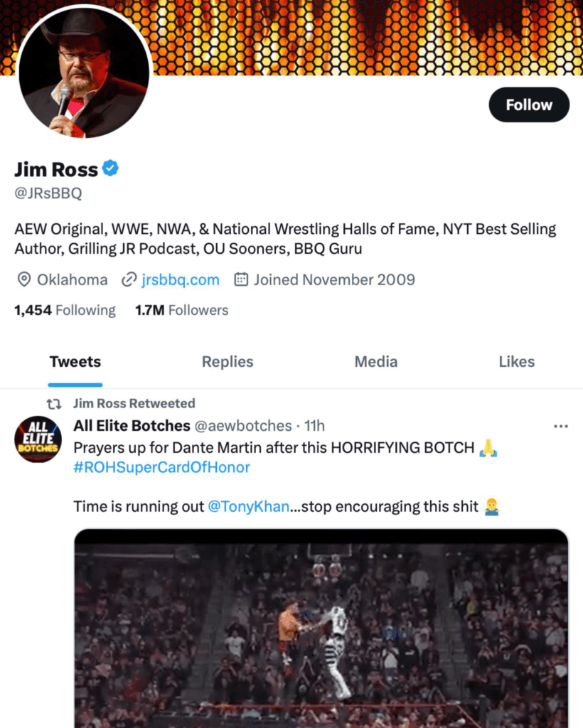
Task: Open Jim Ross's profile picture
Action: coord(84,72)
